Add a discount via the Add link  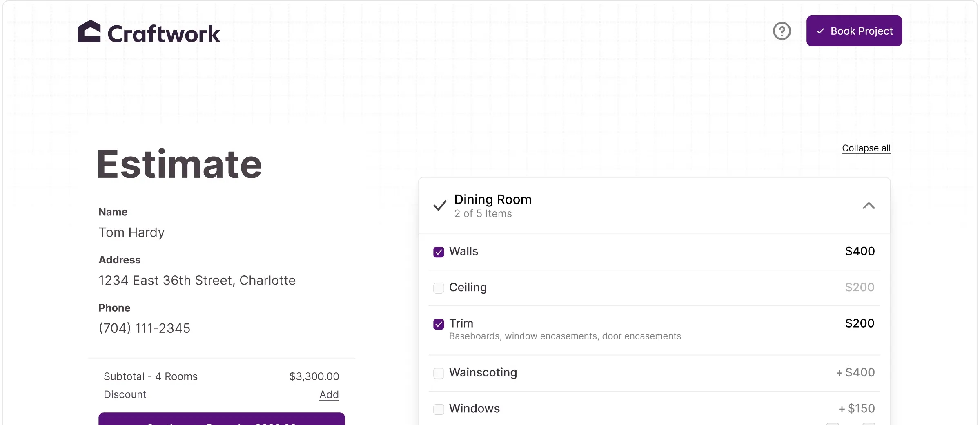click(x=329, y=394)
